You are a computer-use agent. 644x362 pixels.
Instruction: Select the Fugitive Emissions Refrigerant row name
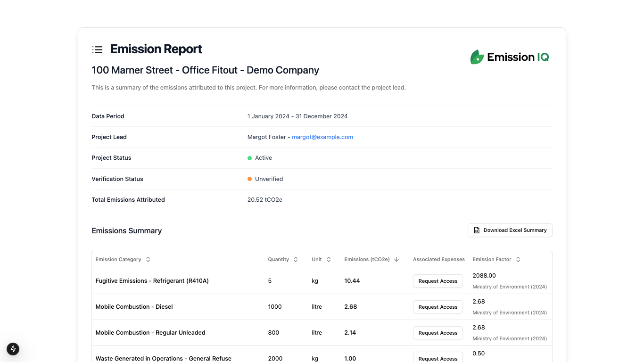click(x=152, y=281)
